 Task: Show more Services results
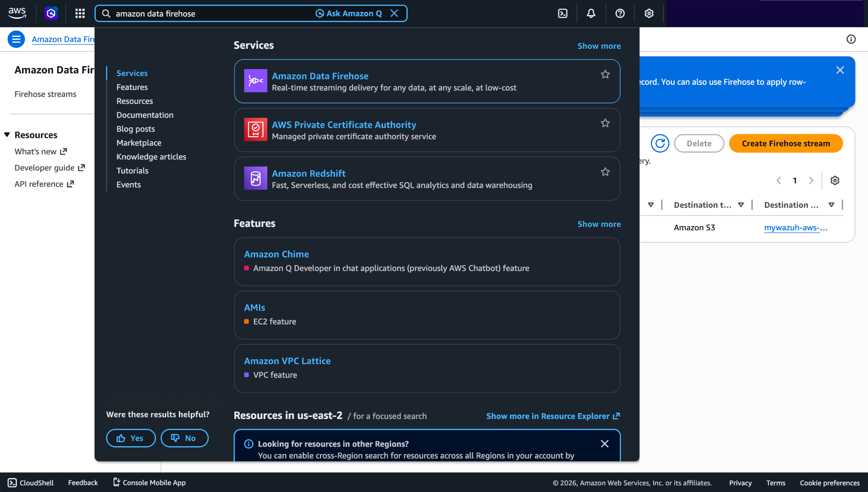pos(599,46)
